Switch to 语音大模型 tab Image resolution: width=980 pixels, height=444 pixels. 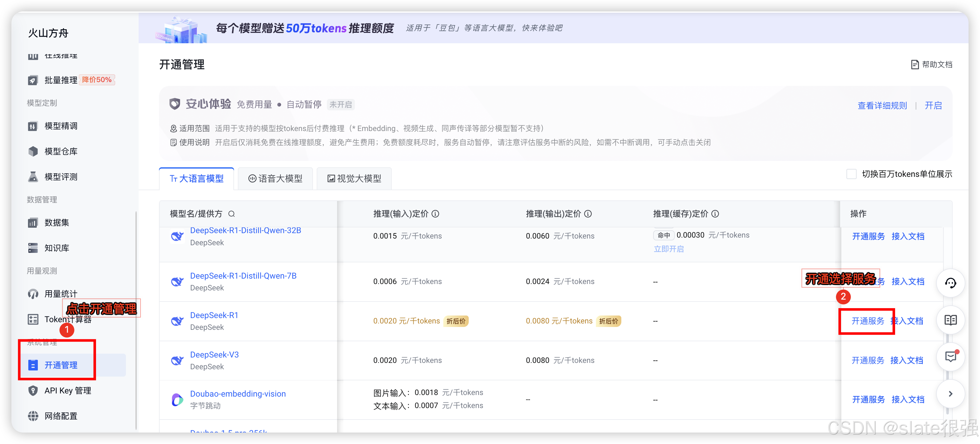pos(275,178)
